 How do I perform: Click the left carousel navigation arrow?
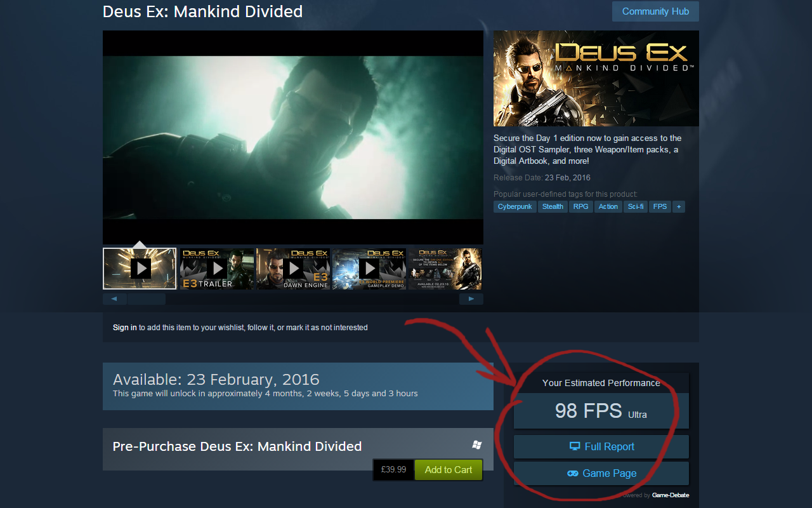(x=114, y=298)
